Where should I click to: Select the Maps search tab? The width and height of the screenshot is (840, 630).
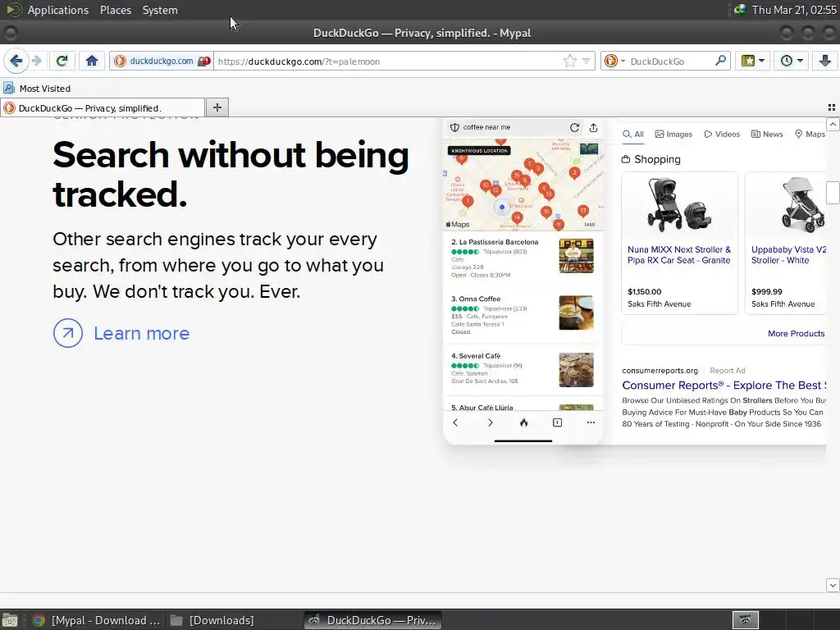coord(810,134)
